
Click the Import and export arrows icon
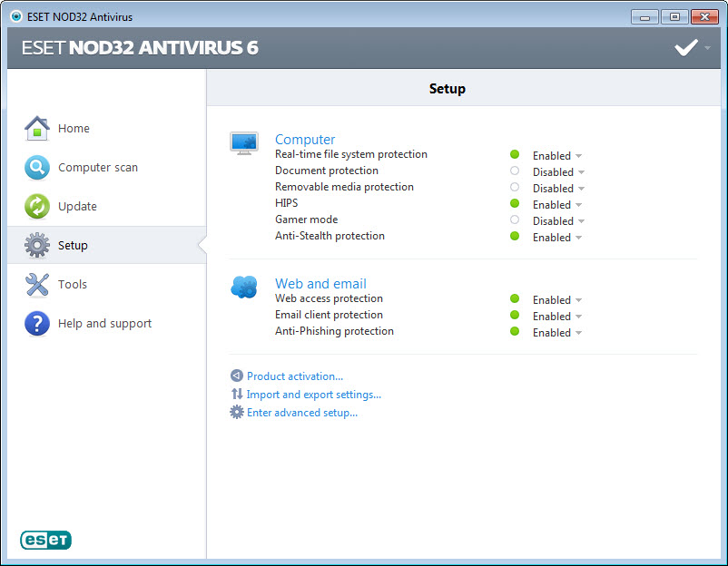tap(237, 394)
